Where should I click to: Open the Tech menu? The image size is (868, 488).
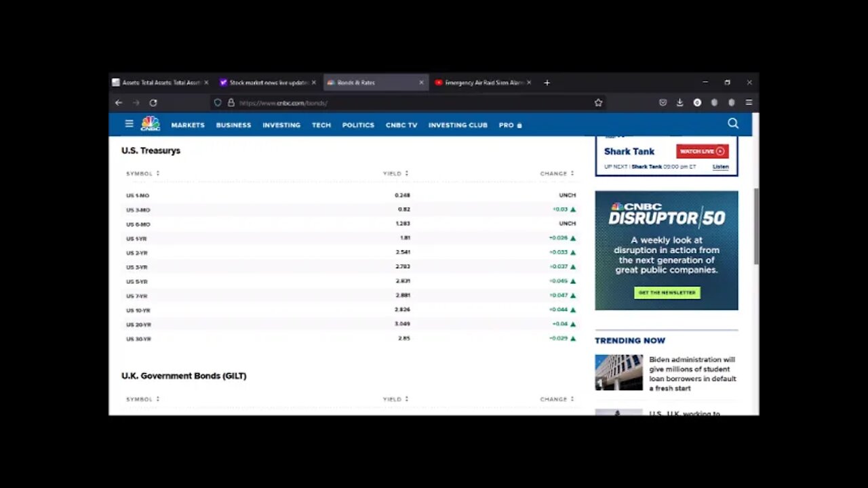click(x=321, y=125)
